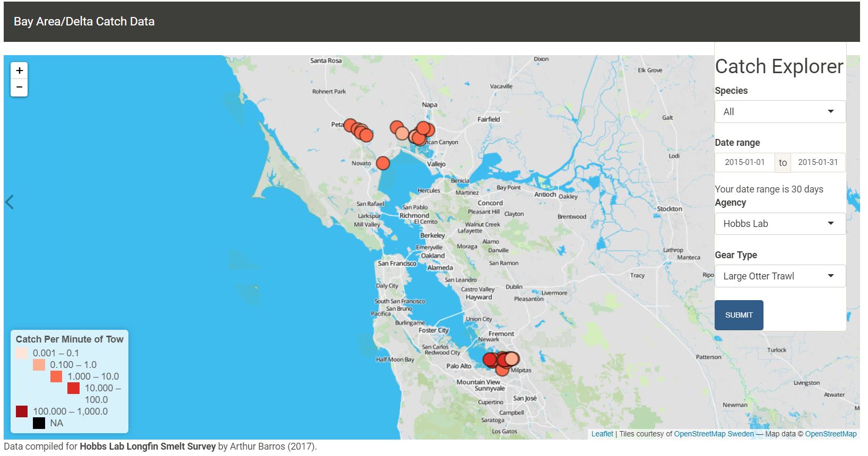Click the pale catch marker south of Napa
Image resolution: width=868 pixels, height=456 pixels.
[x=402, y=133]
